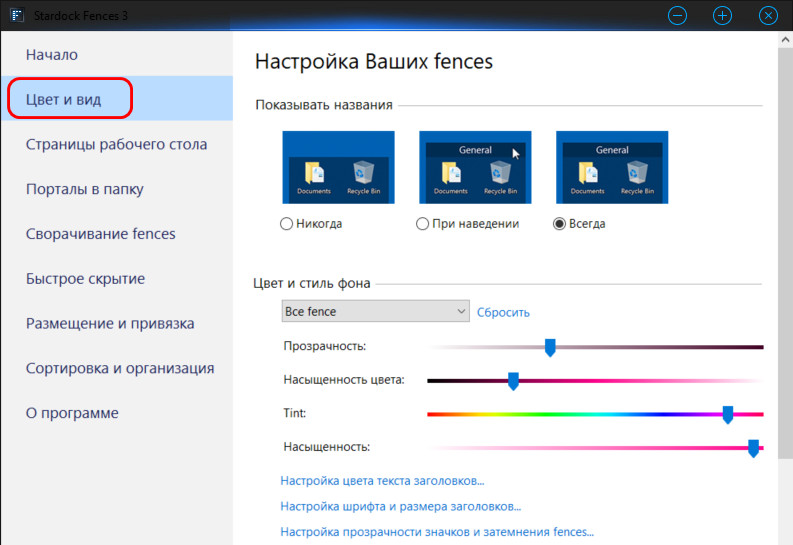The image size is (793, 545).
Task: Click the vertical scrollbar thumb
Action: click(785, 253)
